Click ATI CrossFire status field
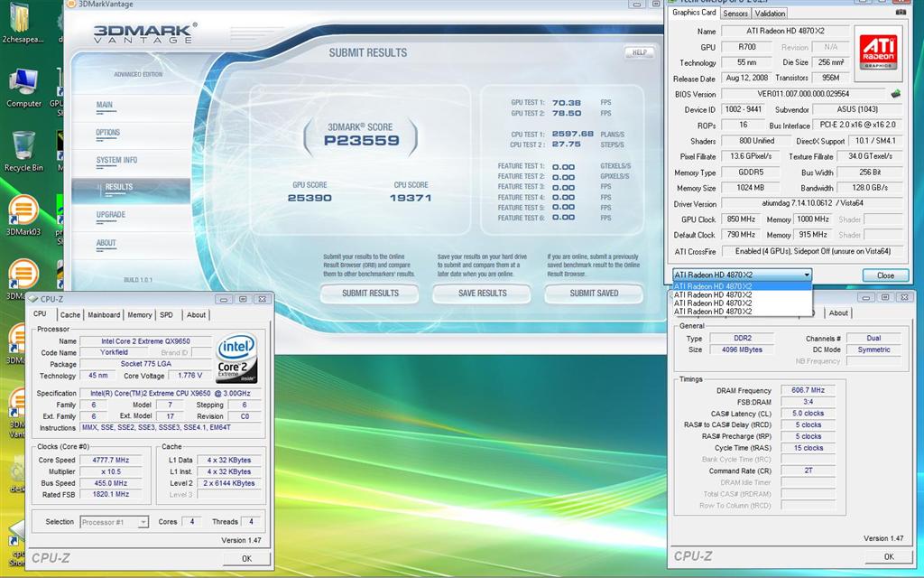 tap(812, 251)
